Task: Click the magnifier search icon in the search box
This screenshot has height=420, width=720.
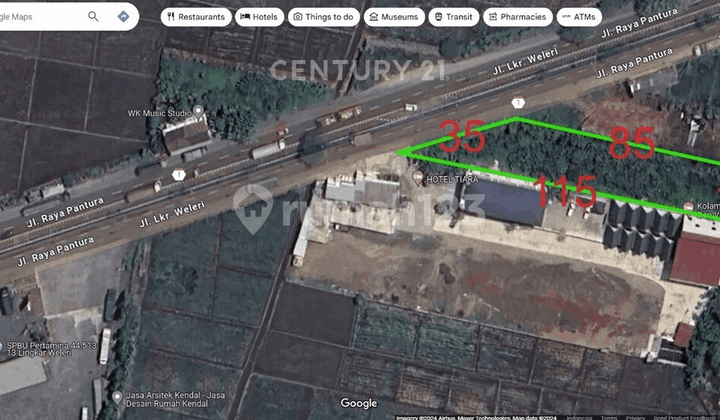Action: point(93,17)
